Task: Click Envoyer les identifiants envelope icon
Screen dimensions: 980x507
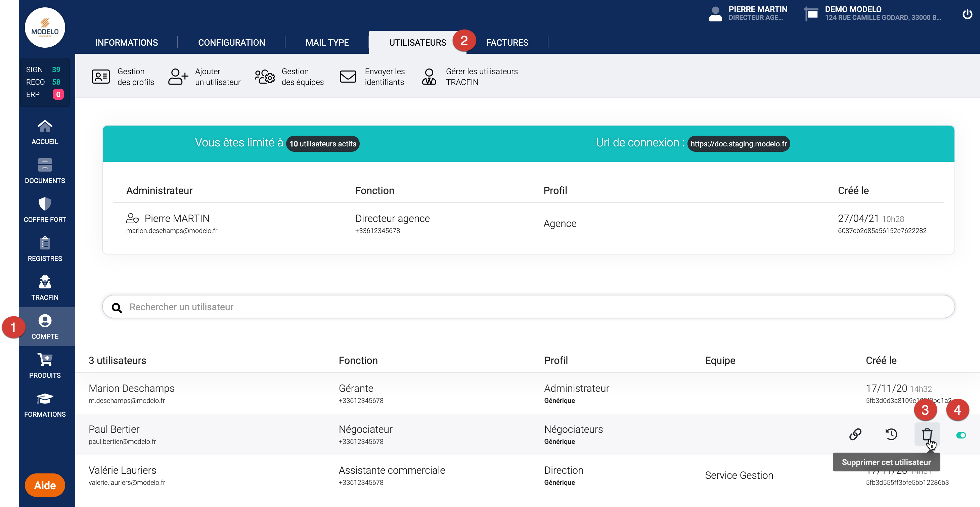Action: 348,77
